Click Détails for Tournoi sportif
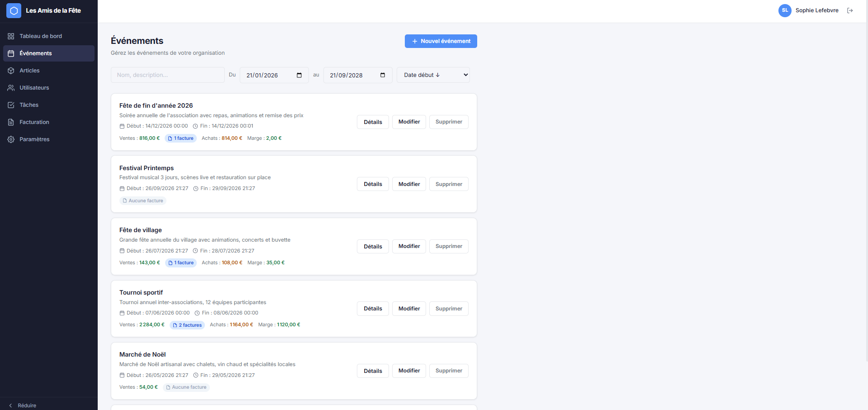The image size is (868, 410). 373,309
